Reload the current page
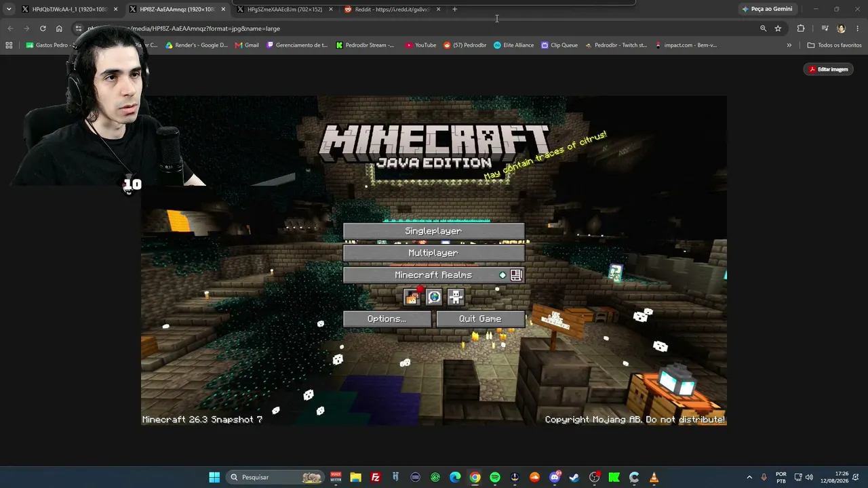The image size is (868, 488). click(43, 28)
